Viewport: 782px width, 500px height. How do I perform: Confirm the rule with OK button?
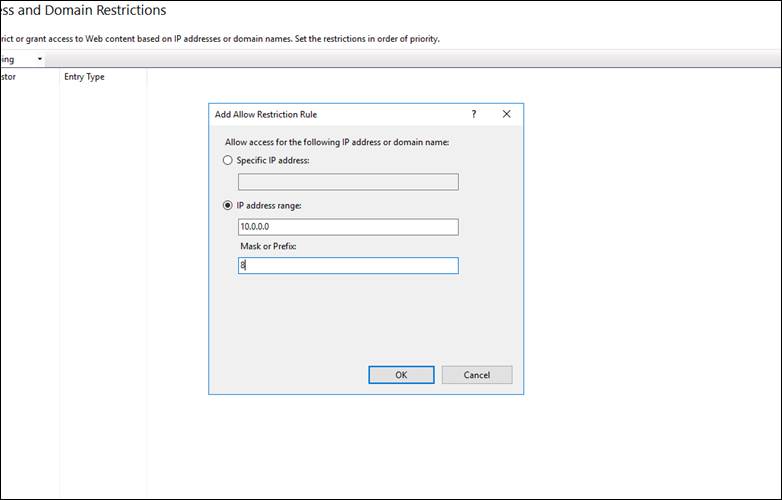[401, 375]
